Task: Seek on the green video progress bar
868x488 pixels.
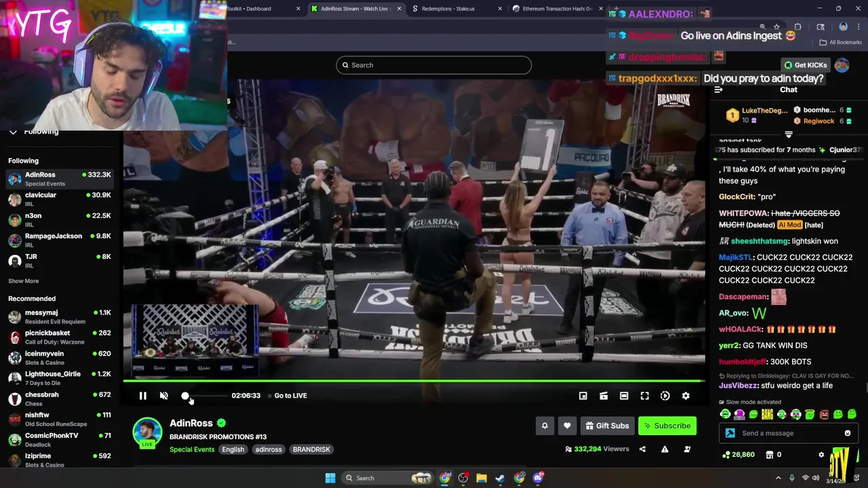Action: (x=414, y=382)
